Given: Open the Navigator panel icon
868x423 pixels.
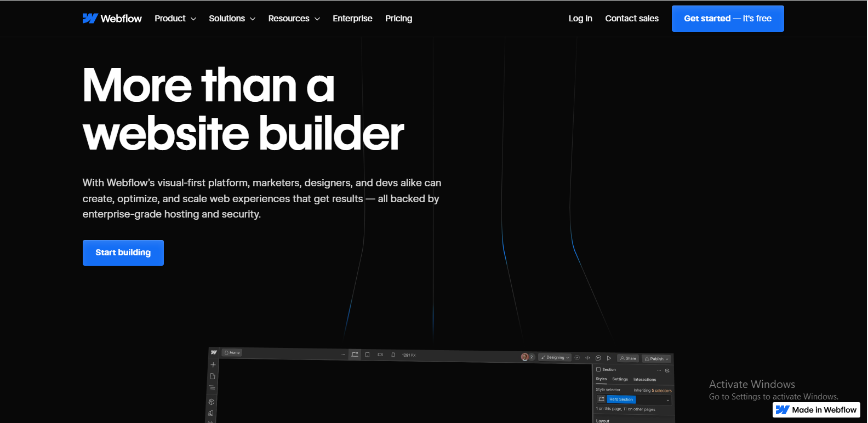Looking at the screenshot, I should (x=212, y=388).
